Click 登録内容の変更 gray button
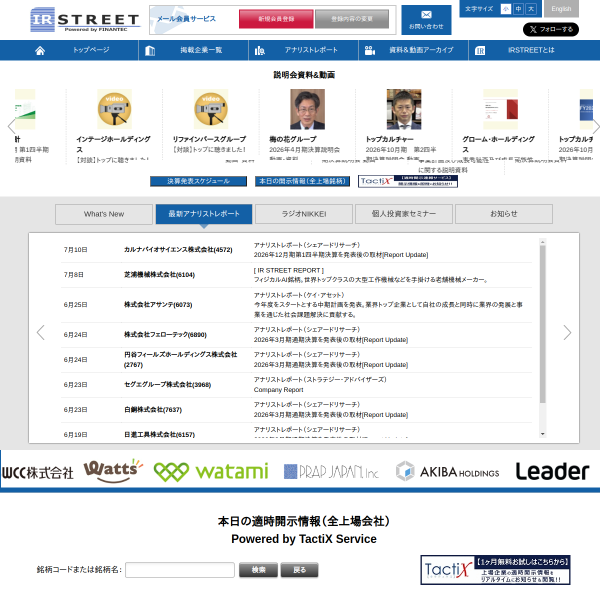The width and height of the screenshot is (600, 600). 352,19
